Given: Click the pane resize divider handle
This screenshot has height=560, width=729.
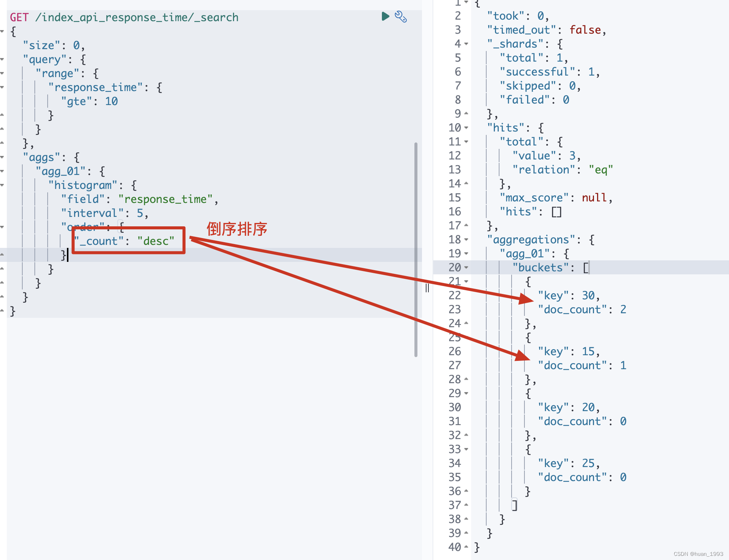Looking at the screenshot, I should point(427,288).
